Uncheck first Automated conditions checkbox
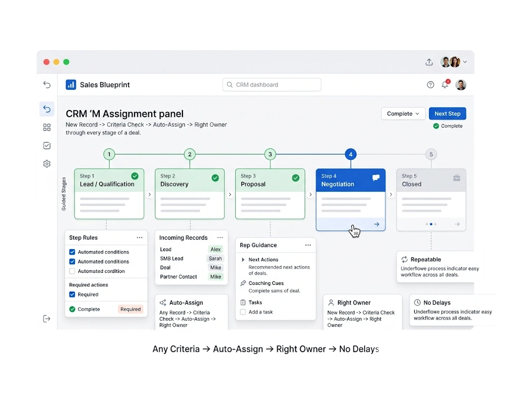The width and height of the screenshot is (532, 397). coord(72,252)
